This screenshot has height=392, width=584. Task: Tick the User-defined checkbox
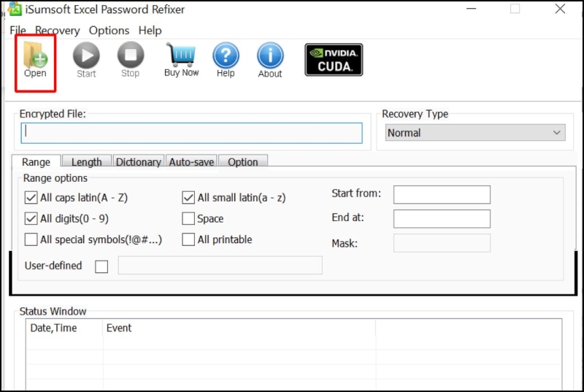tap(101, 266)
